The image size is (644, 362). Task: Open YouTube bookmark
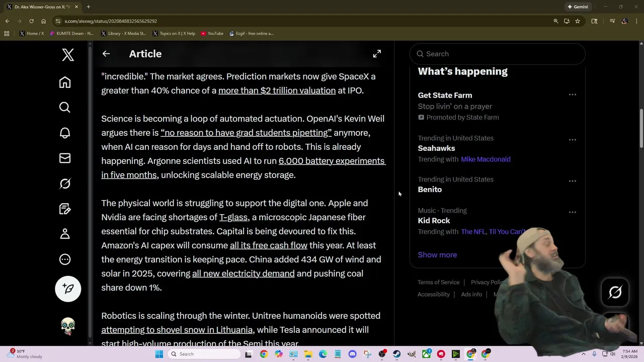(x=212, y=34)
